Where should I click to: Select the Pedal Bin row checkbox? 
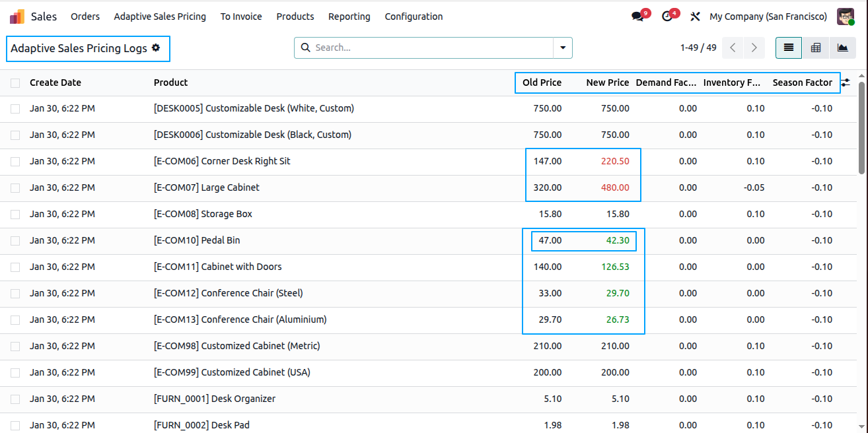(x=15, y=241)
